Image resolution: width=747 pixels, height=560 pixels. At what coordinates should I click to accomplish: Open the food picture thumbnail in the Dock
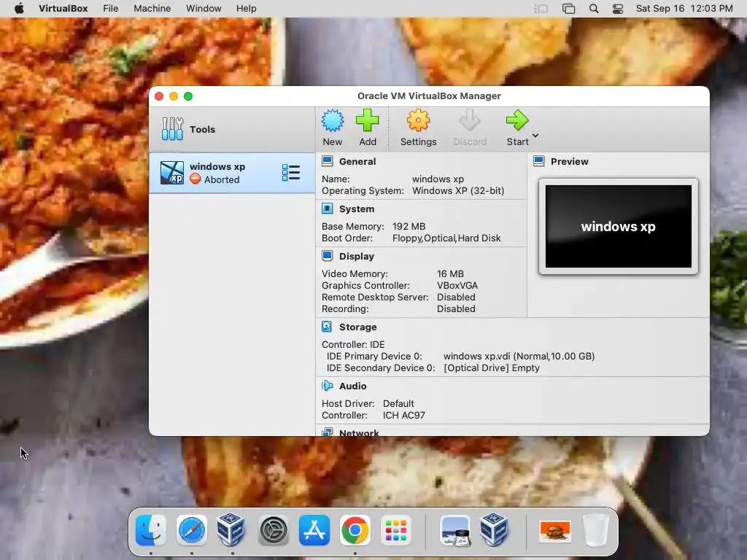coord(554,531)
